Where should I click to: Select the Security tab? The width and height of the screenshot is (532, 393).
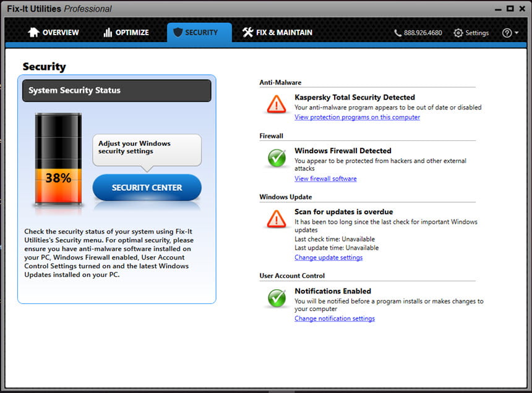pyautogui.click(x=199, y=33)
